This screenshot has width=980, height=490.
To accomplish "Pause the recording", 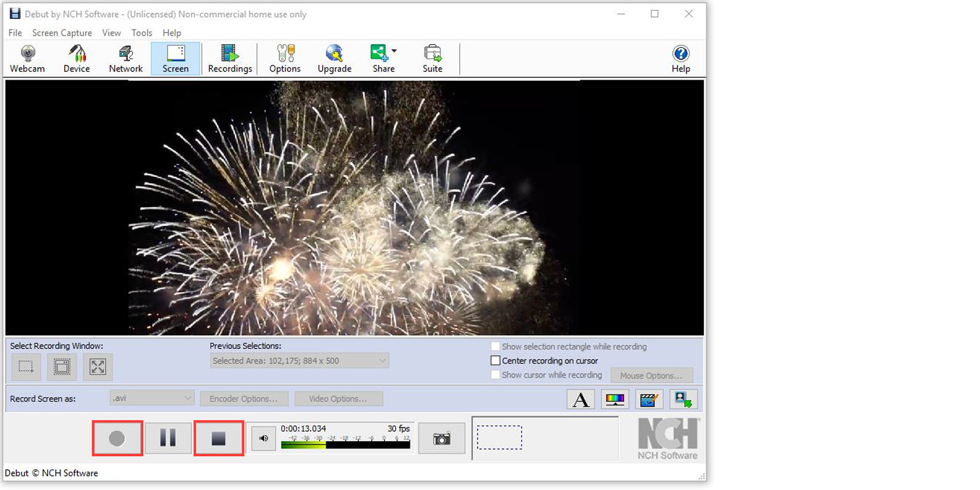I will coord(168,438).
